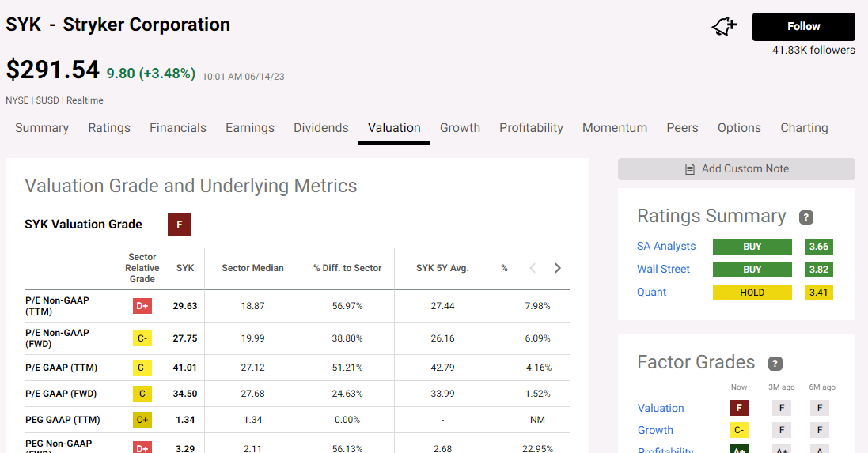Click the Factor Grades help question icon

coord(775,364)
